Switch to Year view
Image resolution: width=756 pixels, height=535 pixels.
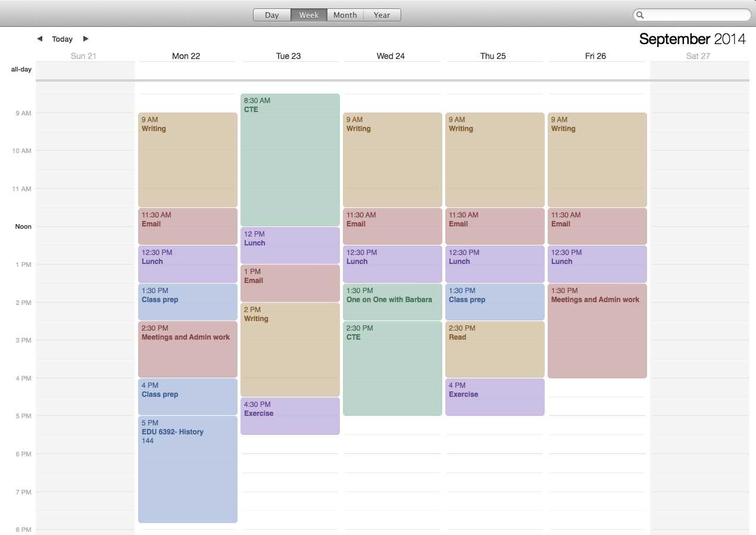point(382,15)
